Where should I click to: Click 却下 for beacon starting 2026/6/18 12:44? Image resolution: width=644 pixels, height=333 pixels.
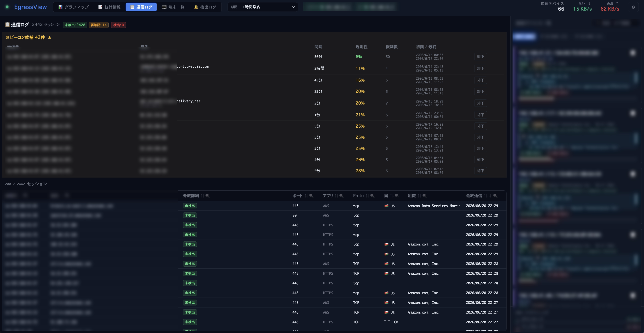tap(481, 148)
